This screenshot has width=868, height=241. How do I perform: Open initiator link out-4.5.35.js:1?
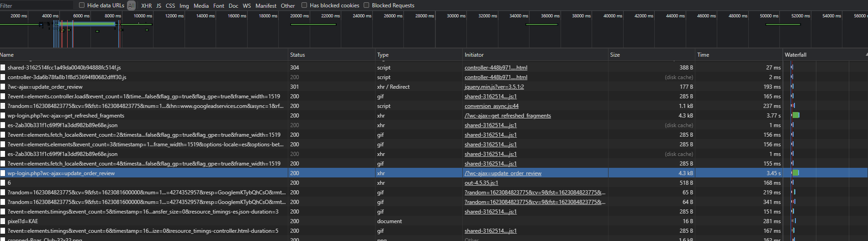point(482,183)
